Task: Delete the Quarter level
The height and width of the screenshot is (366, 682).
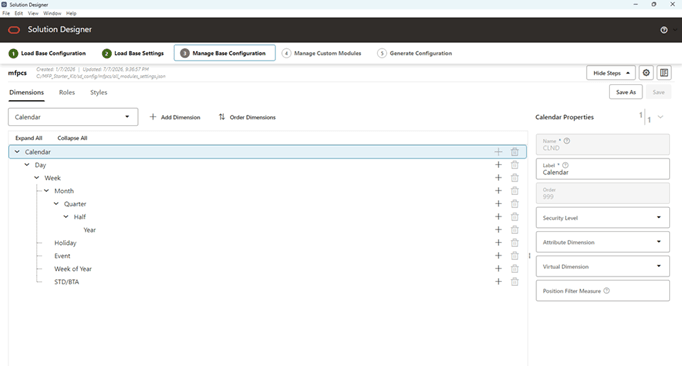Action: (x=515, y=204)
